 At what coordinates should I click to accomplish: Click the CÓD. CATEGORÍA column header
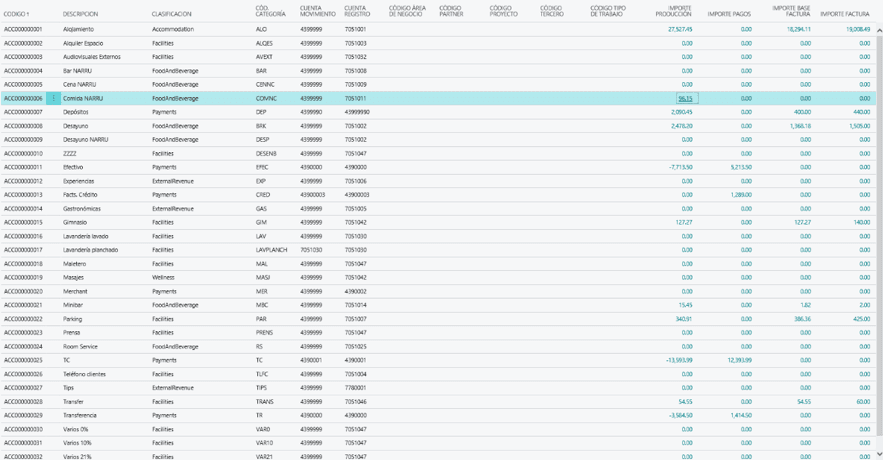[270, 11]
